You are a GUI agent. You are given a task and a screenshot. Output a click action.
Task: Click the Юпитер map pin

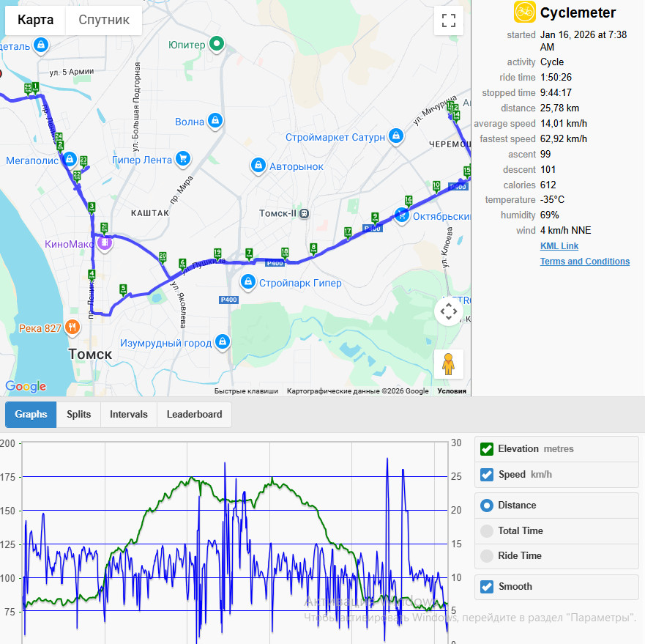point(217,44)
